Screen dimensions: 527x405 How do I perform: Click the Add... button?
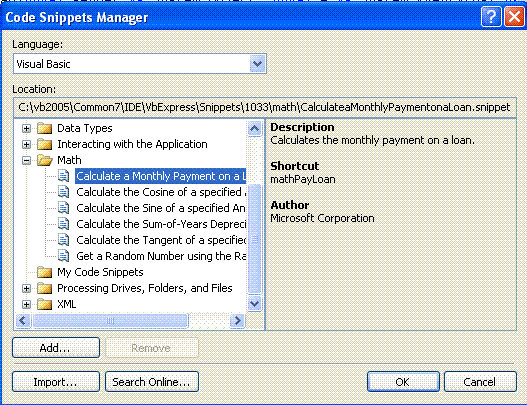[56, 348]
